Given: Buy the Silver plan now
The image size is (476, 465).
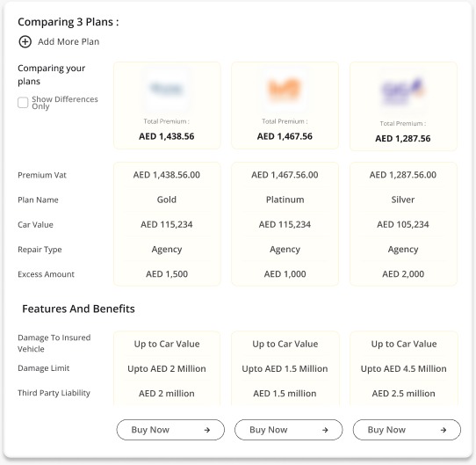Looking at the screenshot, I should [407, 430].
